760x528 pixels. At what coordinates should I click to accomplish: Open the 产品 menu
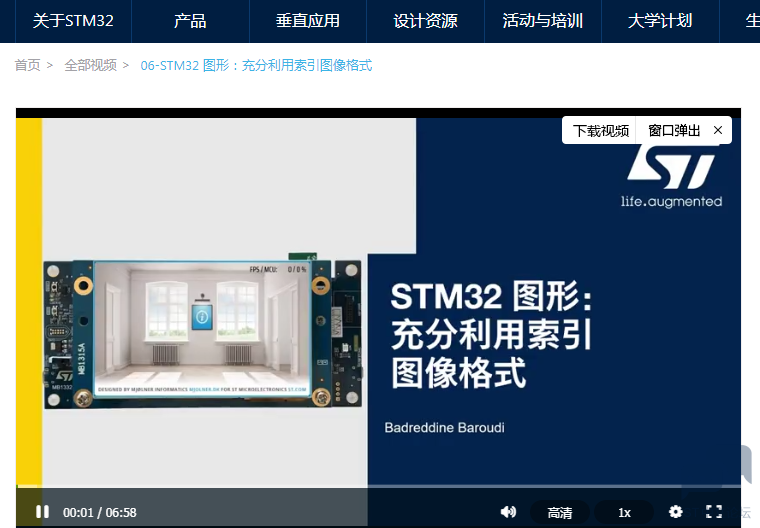pos(190,21)
